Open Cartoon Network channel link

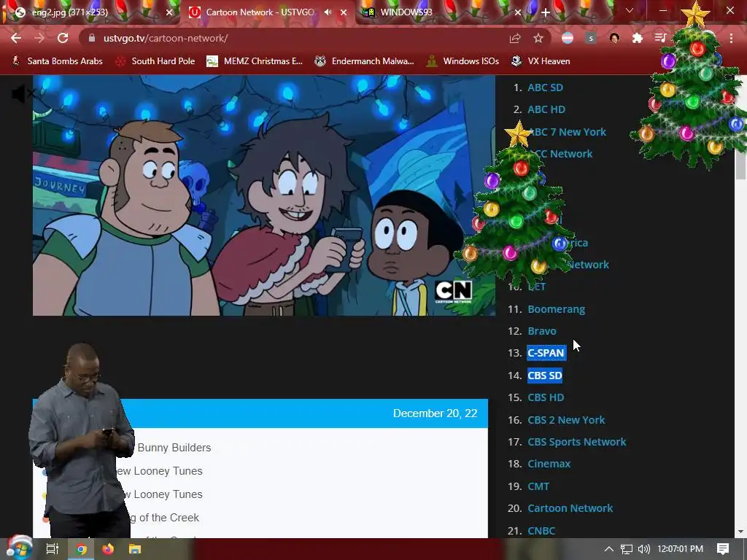tap(570, 508)
